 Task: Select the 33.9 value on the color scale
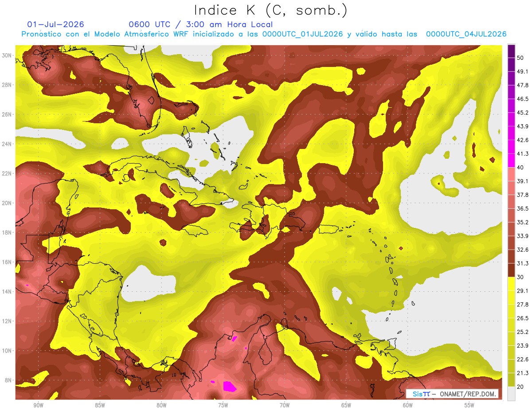pos(523,236)
